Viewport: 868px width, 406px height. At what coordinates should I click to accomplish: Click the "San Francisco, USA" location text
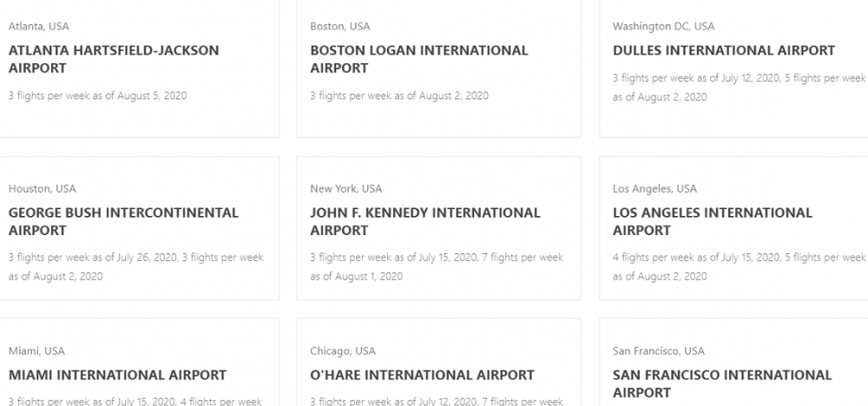[658, 351]
